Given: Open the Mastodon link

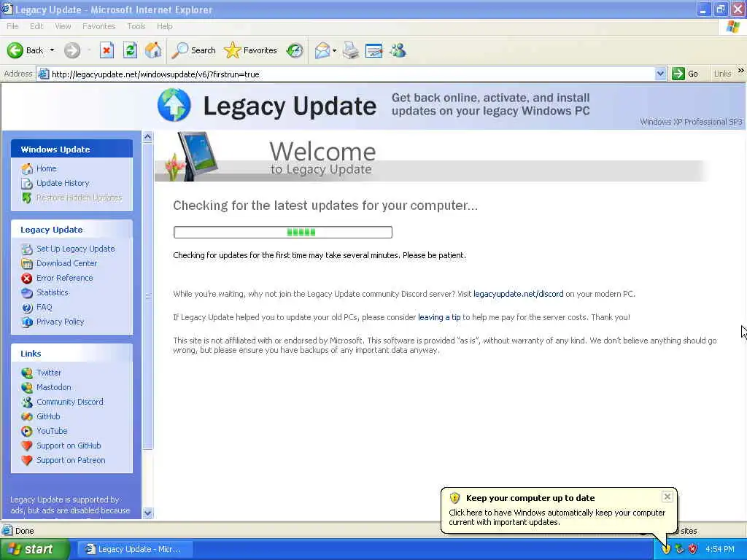Looking at the screenshot, I should click(x=54, y=387).
